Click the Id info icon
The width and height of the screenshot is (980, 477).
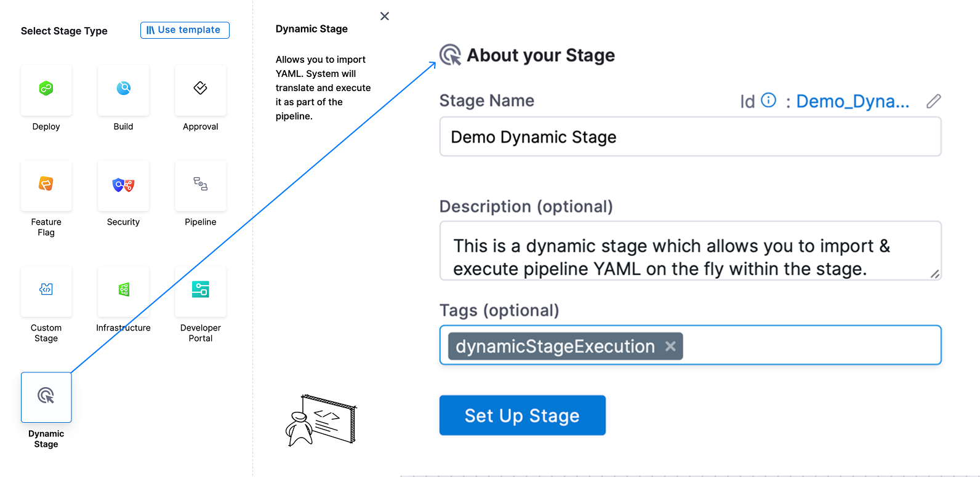tap(768, 100)
